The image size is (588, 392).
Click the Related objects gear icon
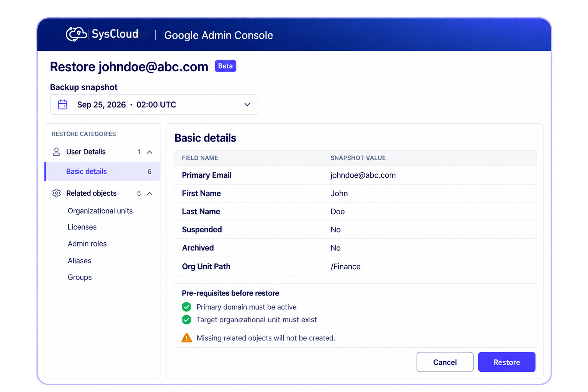(56, 193)
